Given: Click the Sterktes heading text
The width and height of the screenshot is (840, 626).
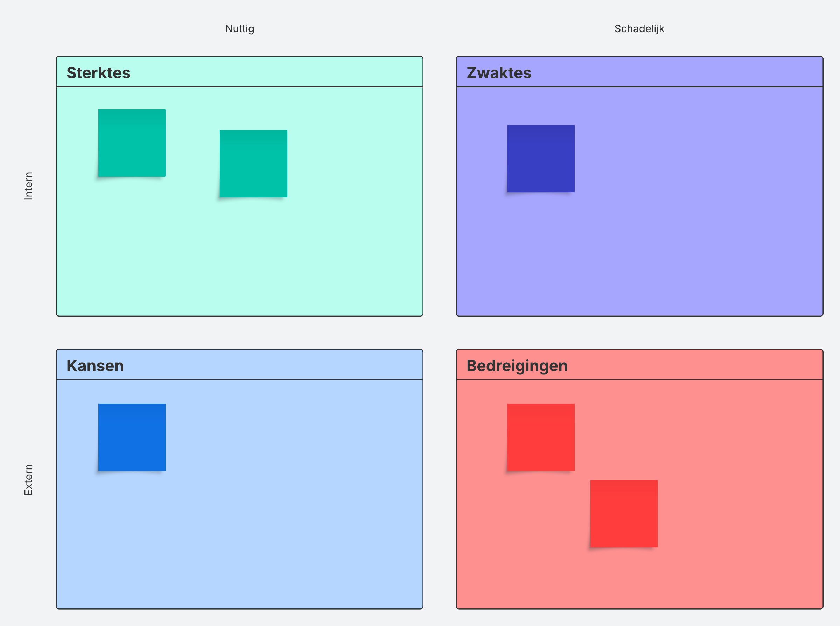Looking at the screenshot, I should [x=98, y=73].
